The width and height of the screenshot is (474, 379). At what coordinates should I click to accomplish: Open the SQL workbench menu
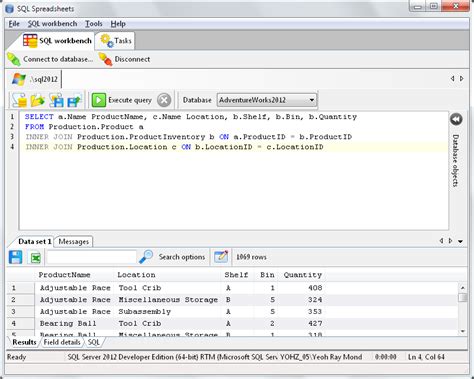[52, 24]
